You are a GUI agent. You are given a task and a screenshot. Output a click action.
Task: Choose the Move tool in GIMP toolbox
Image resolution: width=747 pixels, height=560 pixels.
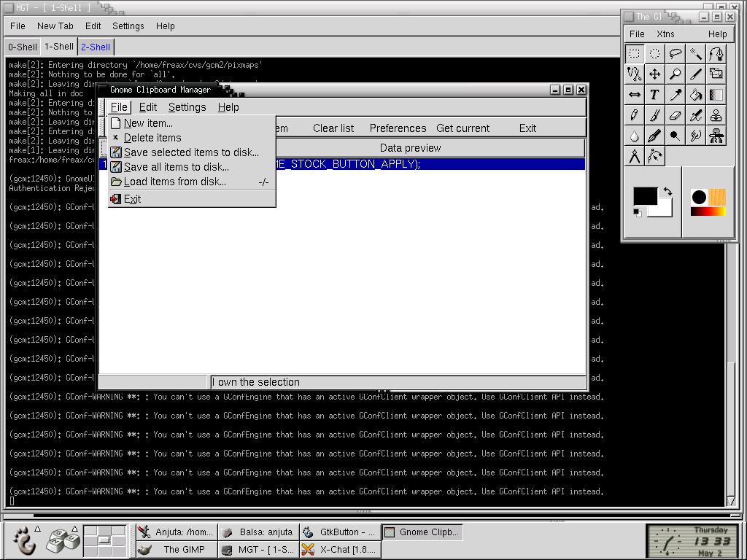click(x=655, y=74)
